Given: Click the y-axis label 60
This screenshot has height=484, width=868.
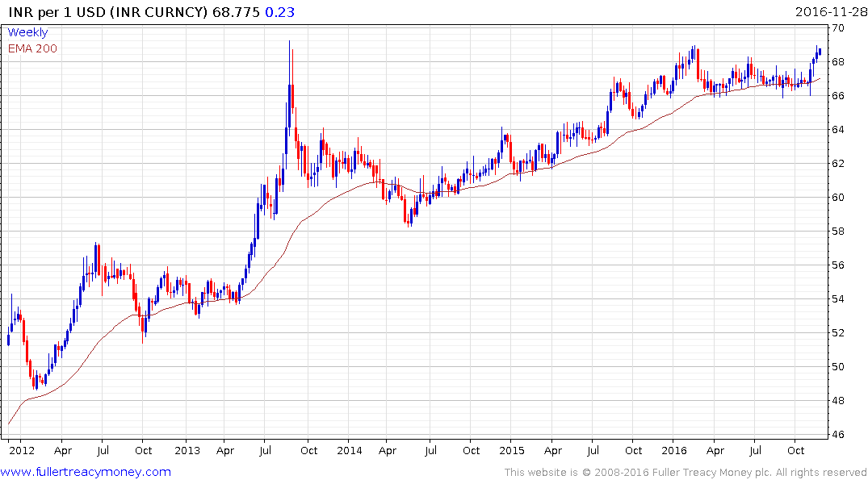Looking at the screenshot, I should tap(837, 198).
